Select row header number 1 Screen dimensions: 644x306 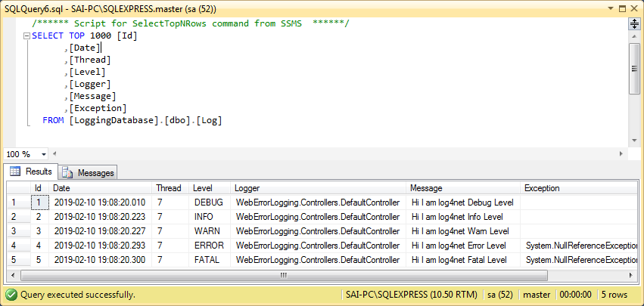coord(19,202)
